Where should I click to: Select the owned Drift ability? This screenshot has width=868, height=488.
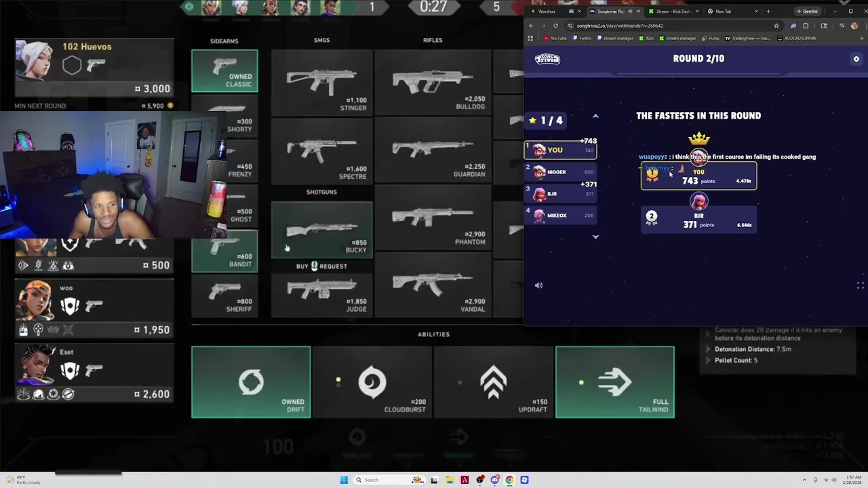[251, 382]
